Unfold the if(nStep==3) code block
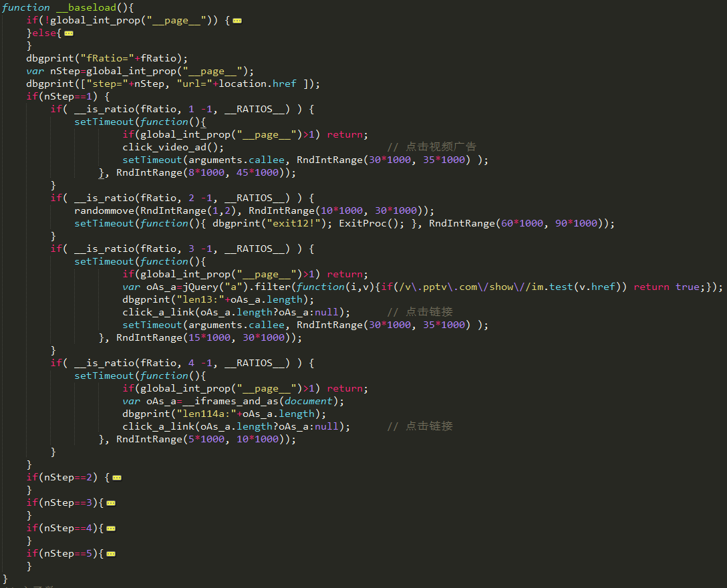 coord(111,503)
